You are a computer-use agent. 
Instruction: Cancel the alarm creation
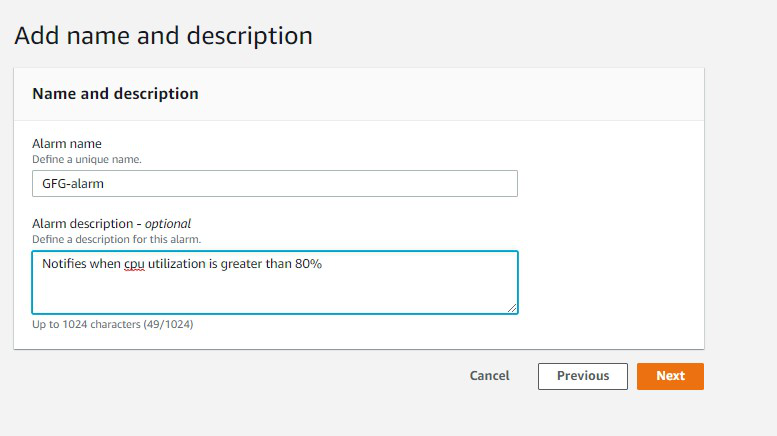489,376
